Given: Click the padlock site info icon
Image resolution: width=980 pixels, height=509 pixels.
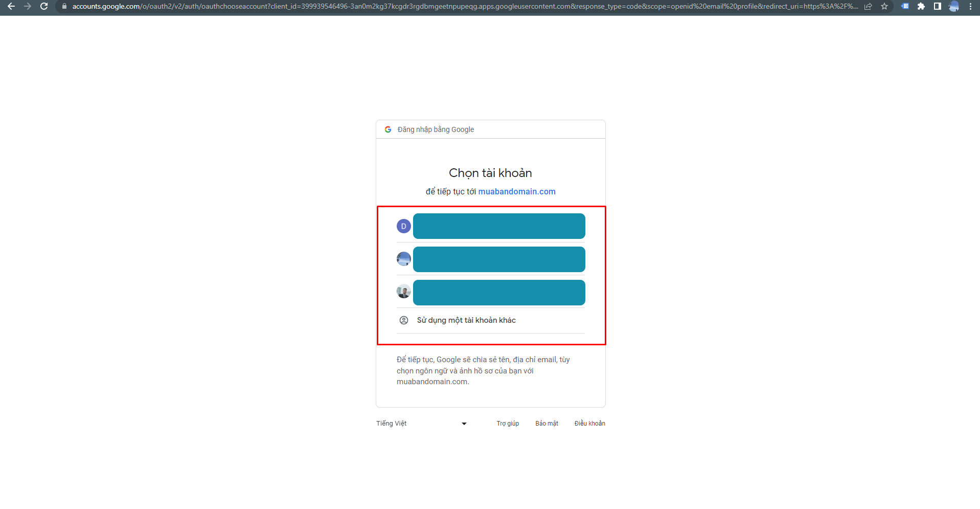Looking at the screenshot, I should click(64, 7).
